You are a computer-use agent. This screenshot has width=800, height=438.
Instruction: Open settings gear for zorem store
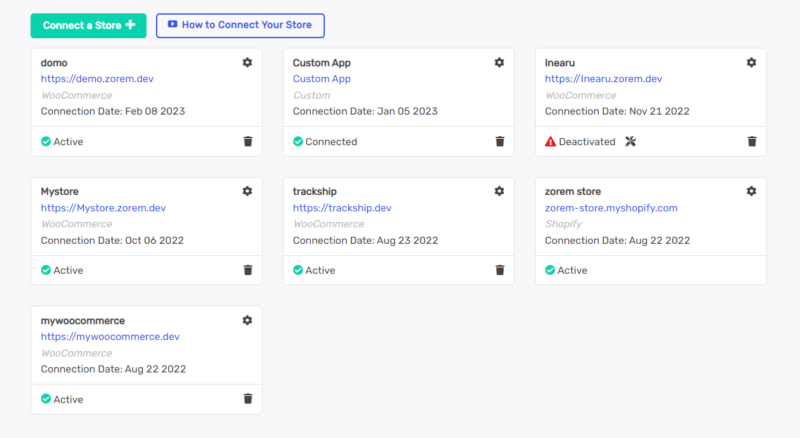[x=752, y=191]
